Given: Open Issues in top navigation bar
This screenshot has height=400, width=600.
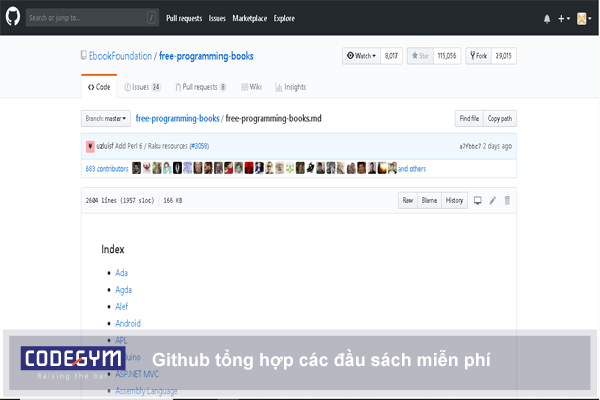Looking at the screenshot, I should click(217, 18).
